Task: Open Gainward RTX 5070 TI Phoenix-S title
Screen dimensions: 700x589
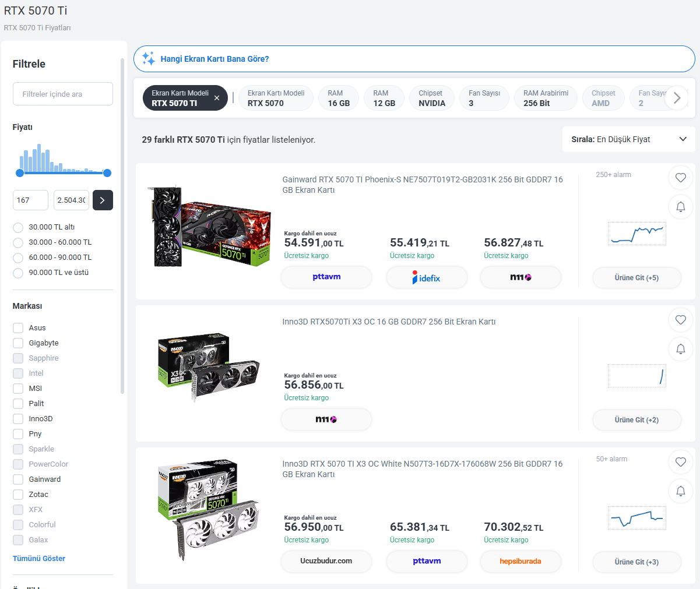Action: [x=423, y=185]
